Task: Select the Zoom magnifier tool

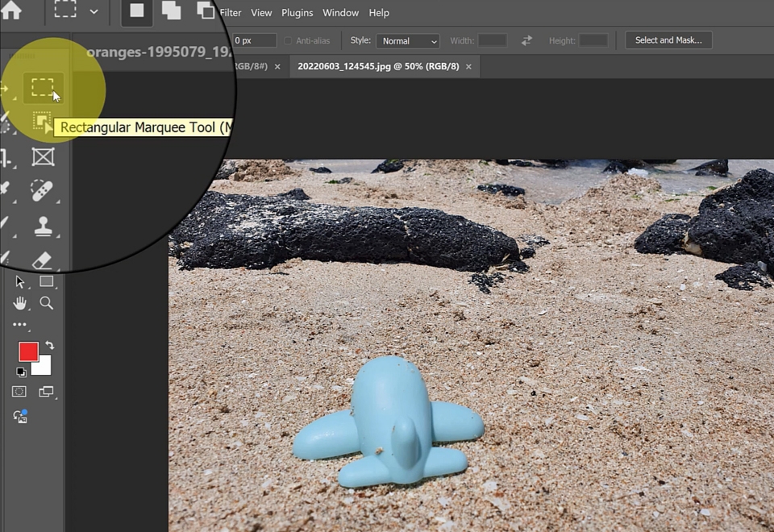Action: point(47,303)
